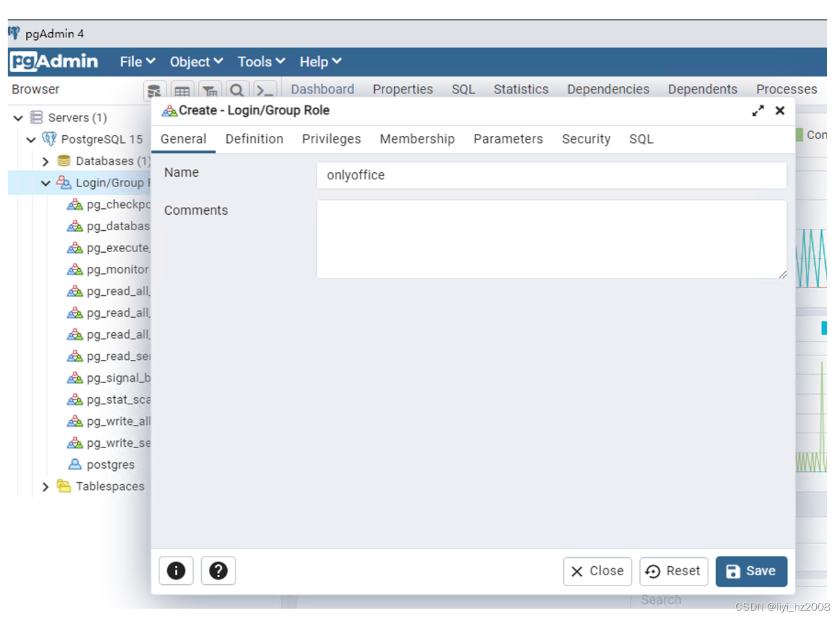Select the postgres login role

pyautogui.click(x=111, y=465)
